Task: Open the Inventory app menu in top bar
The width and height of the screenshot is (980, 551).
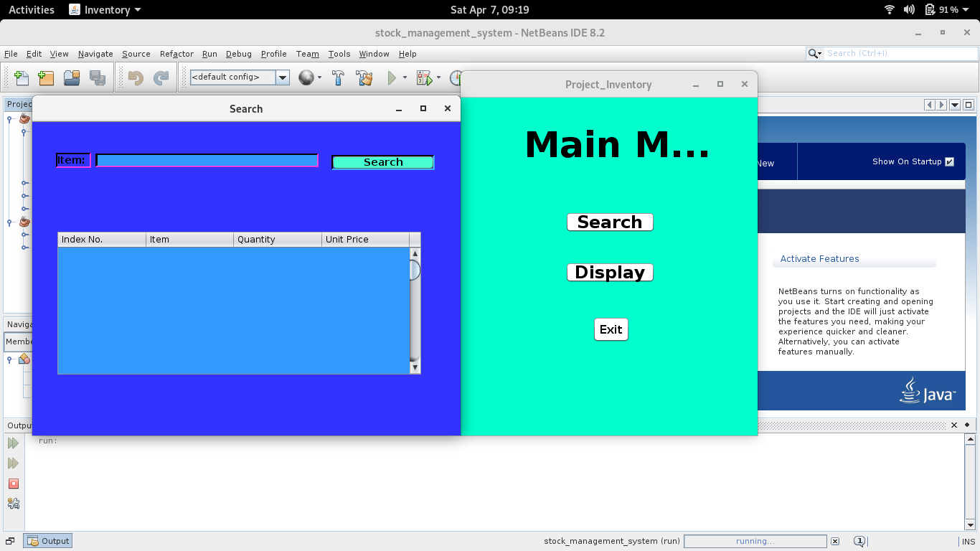Action: click(x=105, y=9)
